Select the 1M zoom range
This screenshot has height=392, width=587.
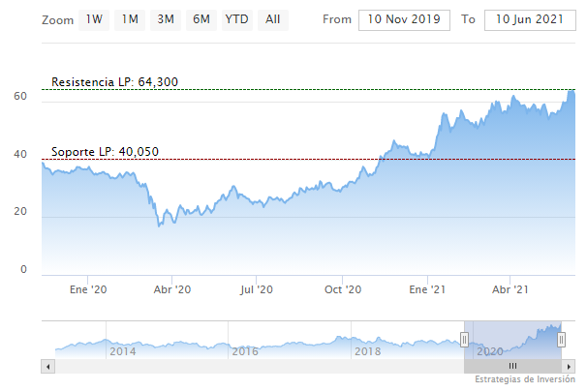click(x=130, y=19)
